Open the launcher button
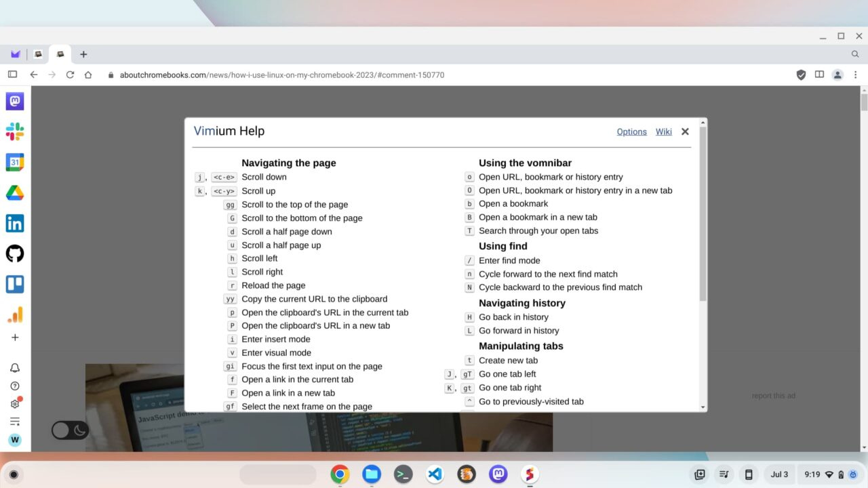Screen dimensions: 868x488 (x=13, y=474)
